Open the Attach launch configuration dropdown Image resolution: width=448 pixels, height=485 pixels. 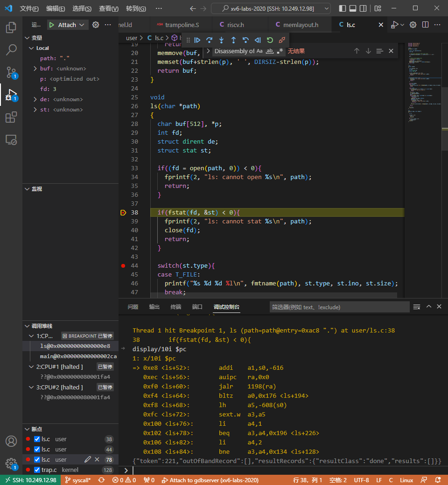click(82, 25)
